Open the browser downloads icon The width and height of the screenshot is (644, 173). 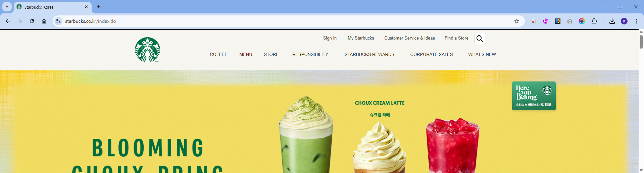click(x=612, y=21)
